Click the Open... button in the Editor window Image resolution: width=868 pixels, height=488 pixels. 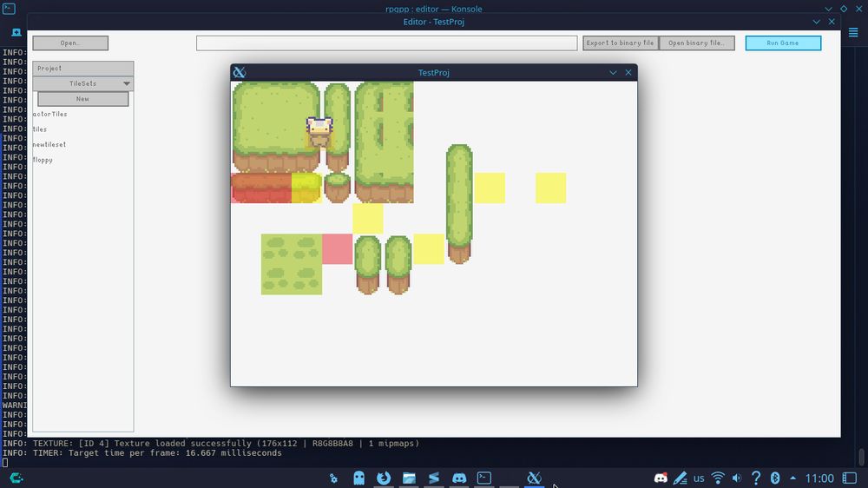click(70, 43)
